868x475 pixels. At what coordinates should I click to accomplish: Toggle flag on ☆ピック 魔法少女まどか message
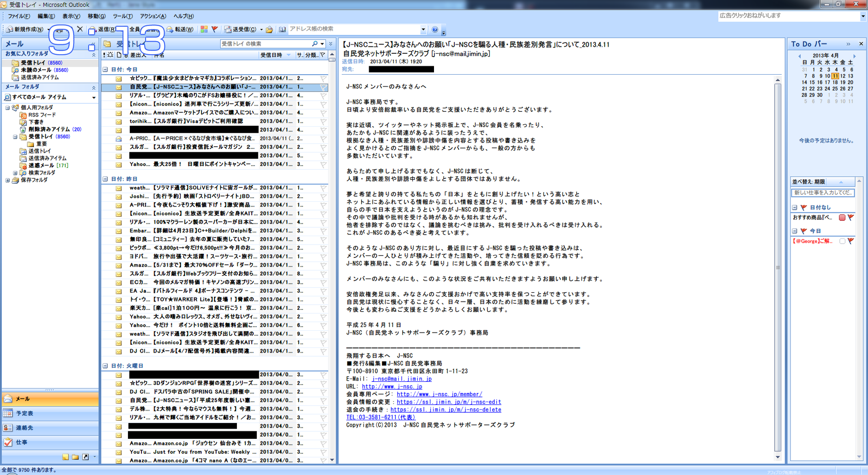tap(323, 78)
